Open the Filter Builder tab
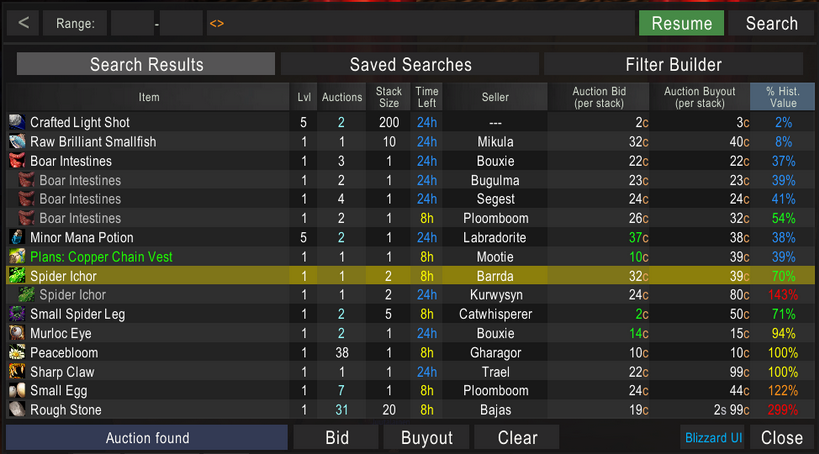819x454 pixels. (x=673, y=65)
